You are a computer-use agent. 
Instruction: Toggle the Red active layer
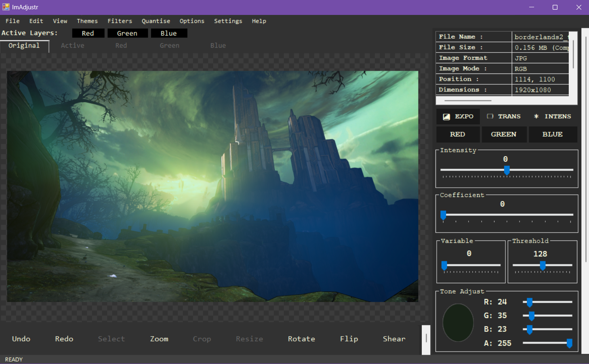[88, 33]
